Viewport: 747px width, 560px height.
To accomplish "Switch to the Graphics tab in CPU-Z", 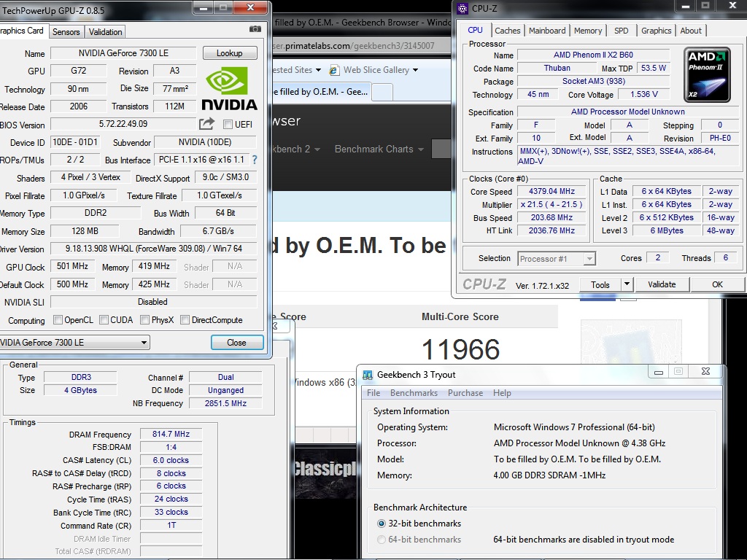I will 656,31.
